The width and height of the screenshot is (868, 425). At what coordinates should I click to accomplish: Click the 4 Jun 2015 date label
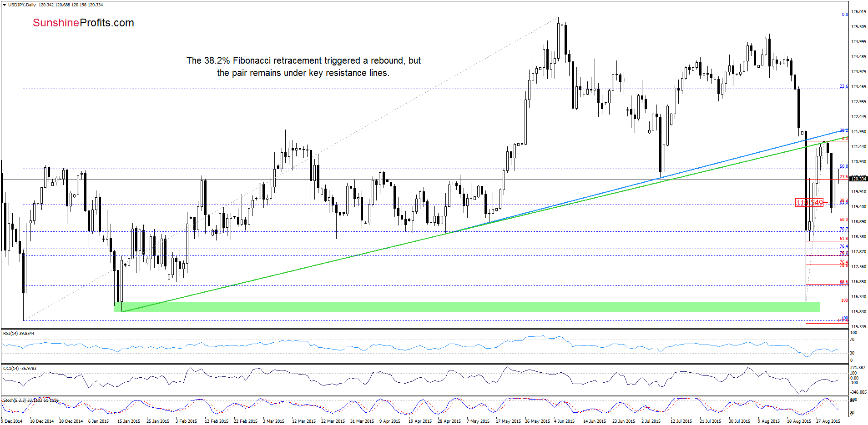[x=565, y=421]
